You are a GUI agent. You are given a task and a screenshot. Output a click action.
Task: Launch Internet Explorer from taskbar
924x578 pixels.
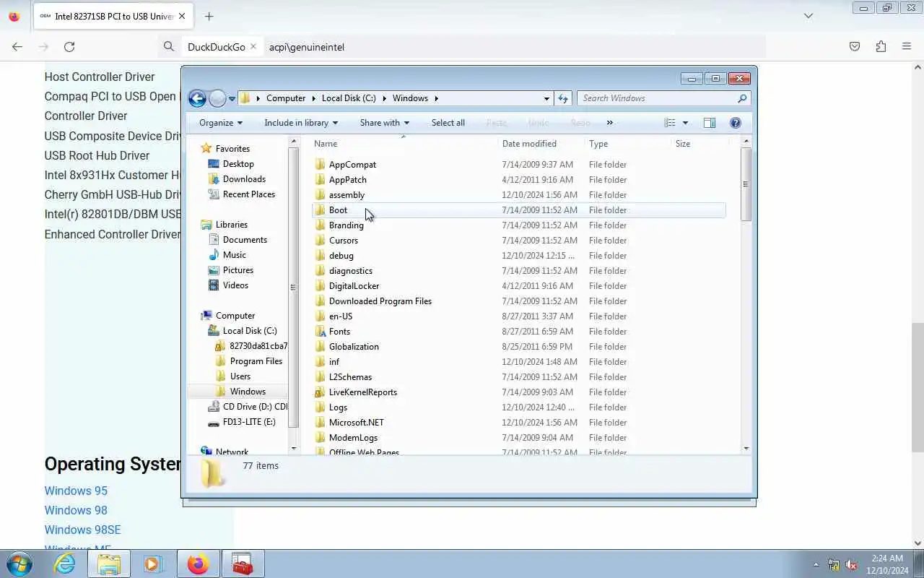tap(65, 564)
